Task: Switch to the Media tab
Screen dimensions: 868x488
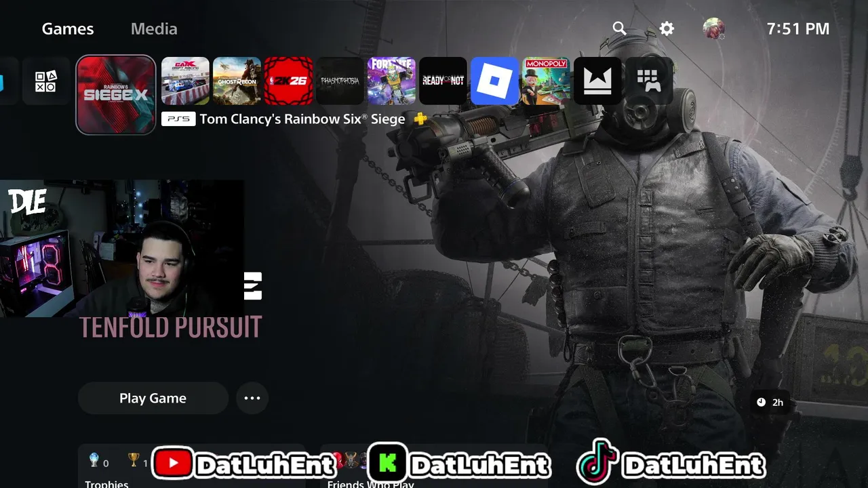Action: [x=154, y=28]
